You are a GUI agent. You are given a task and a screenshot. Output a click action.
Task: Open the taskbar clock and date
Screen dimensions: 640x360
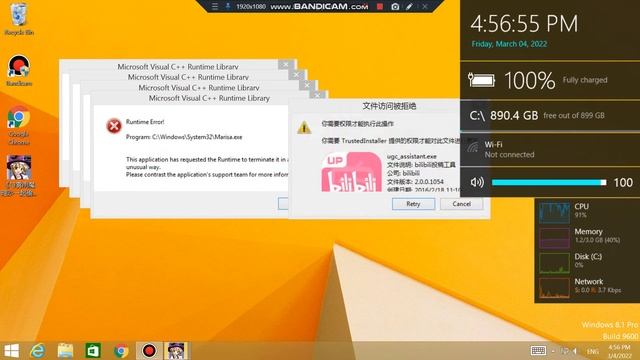[x=620, y=351]
